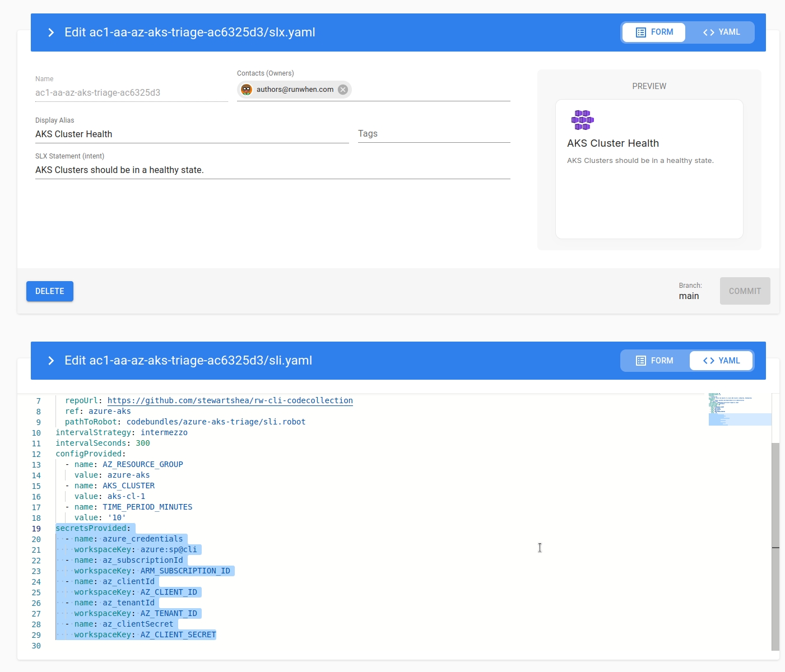Screen dimensions: 785x672
Task: Switch sli.yaml editor to FORM view
Action: [654, 361]
